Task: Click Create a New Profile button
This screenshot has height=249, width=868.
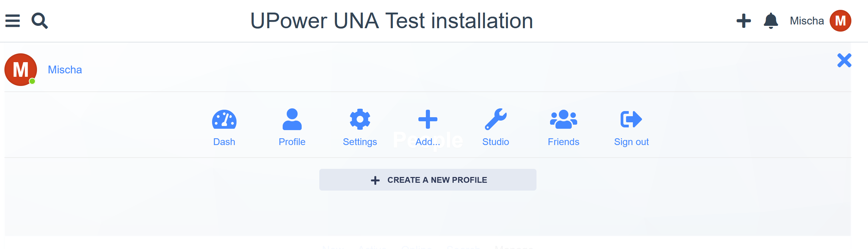Action: coord(428,180)
